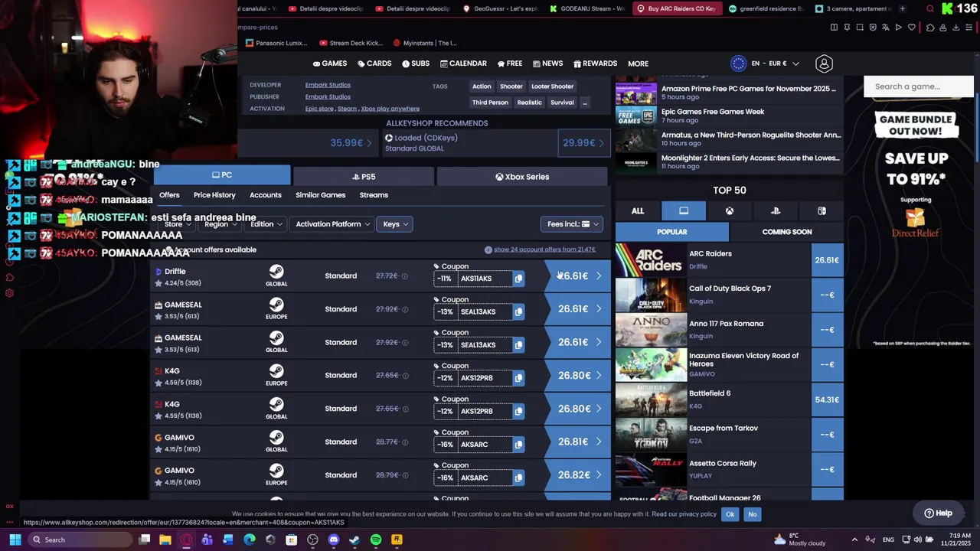Open the GAMES navigation menu
This screenshot has width=980, height=551.
pyautogui.click(x=330, y=64)
